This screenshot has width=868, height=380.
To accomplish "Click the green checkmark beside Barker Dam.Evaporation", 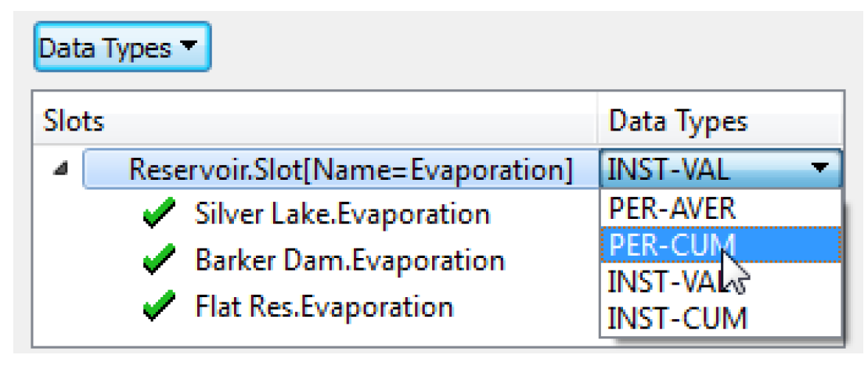I will [158, 261].
